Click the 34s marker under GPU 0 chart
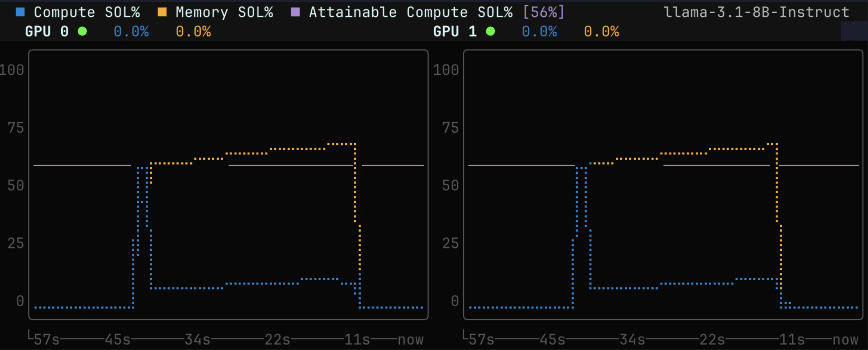The height and width of the screenshot is (350, 868). 197,339
